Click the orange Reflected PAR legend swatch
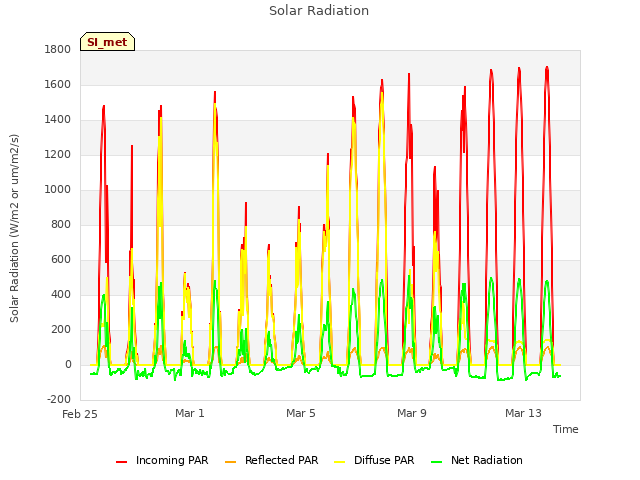 tap(230, 462)
